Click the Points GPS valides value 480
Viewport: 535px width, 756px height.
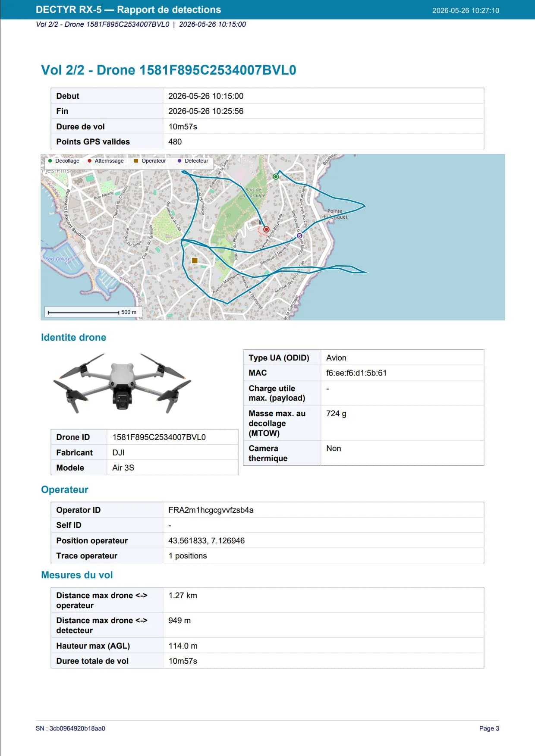175,142
